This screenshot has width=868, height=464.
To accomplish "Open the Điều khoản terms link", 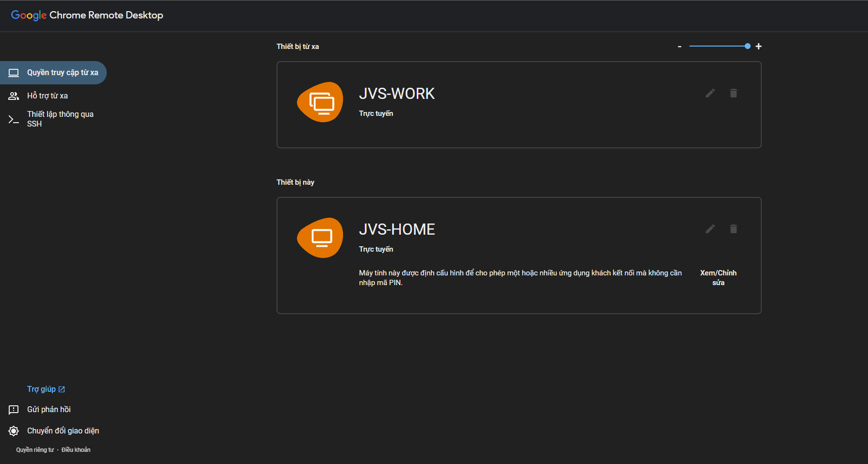I will pyautogui.click(x=76, y=450).
